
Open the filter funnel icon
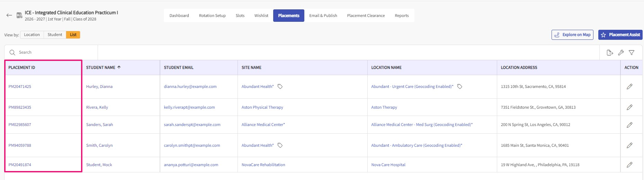click(632, 53)
